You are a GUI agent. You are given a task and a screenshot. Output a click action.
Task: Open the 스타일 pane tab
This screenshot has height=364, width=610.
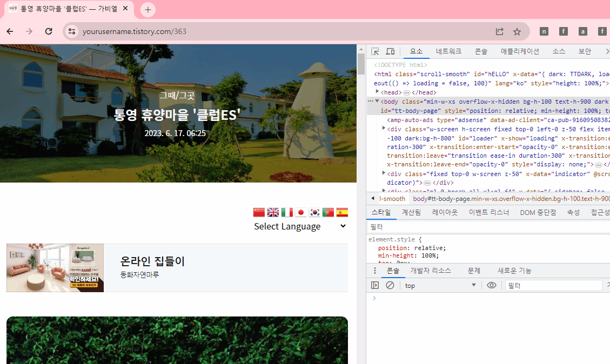(381, 212)
